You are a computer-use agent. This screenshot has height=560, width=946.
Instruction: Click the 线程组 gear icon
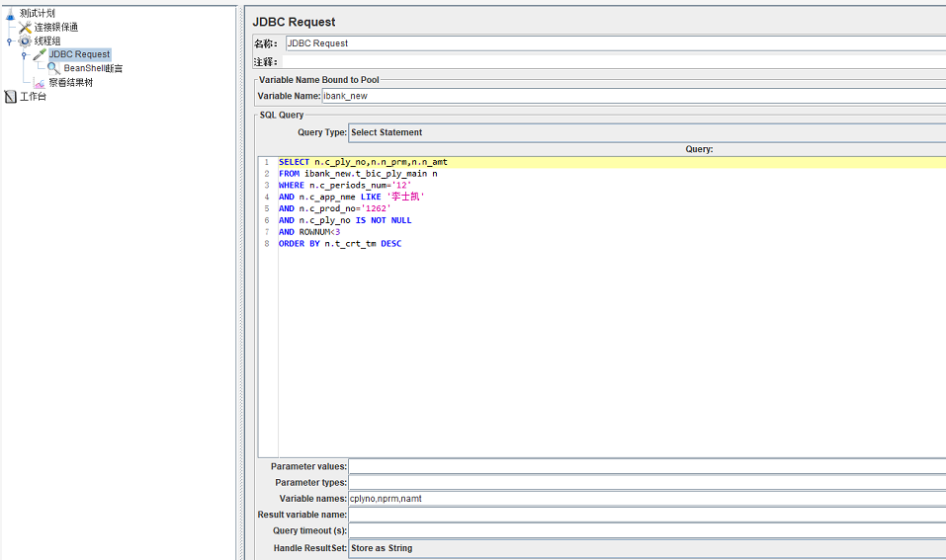pos(25,41)
